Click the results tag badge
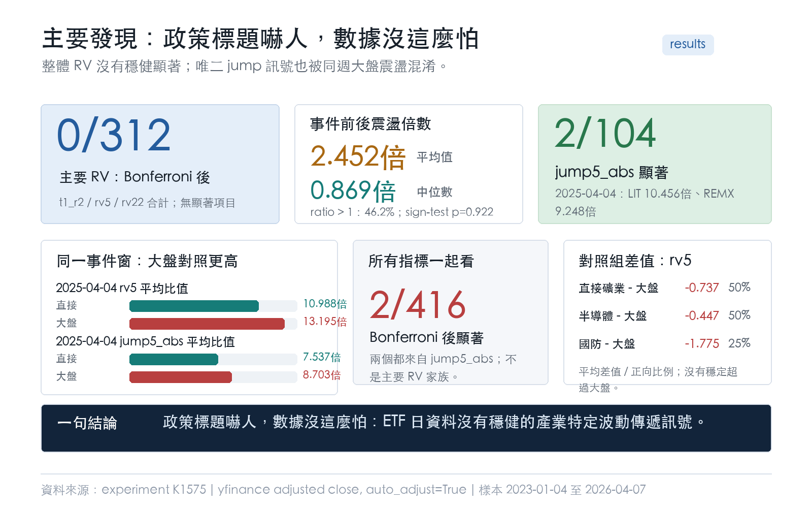This screenshot has height=508, width=812. pos(688,45)
